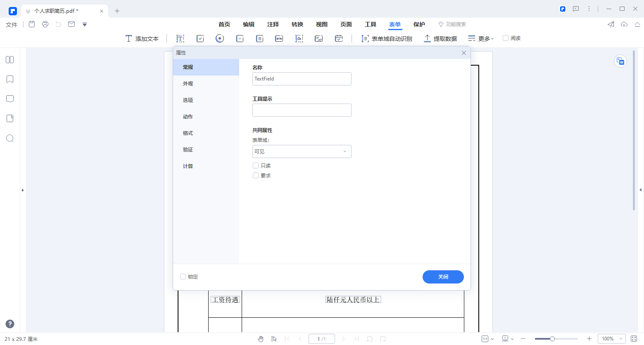Enable the 只读 checkbox
Screen dimensions: 644x345
tap(256, 165)
